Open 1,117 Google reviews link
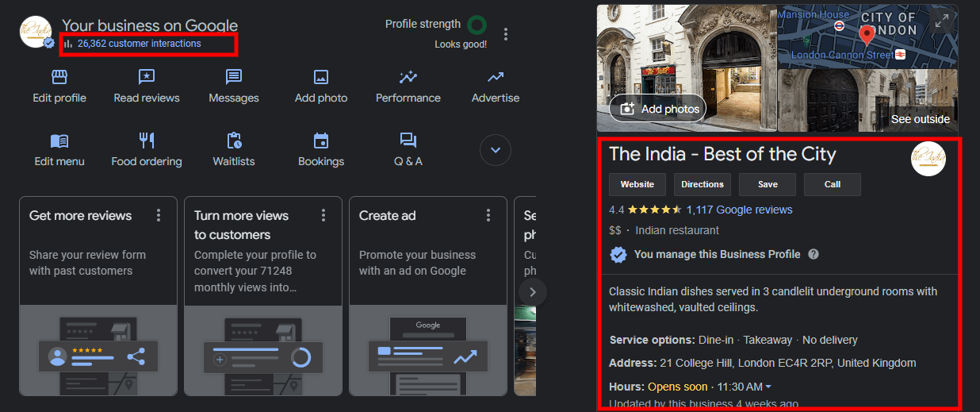 [739, 210]
